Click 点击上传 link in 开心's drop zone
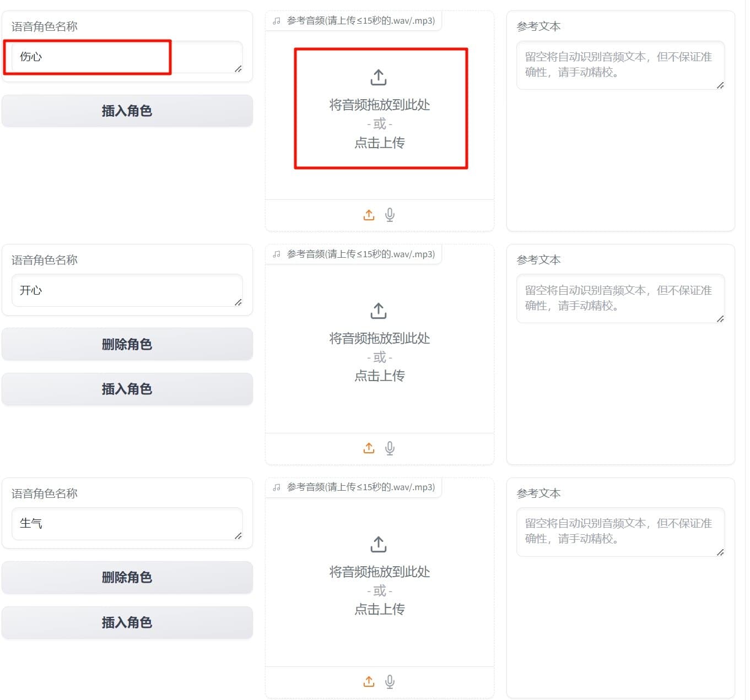The height and width of the screenshot is (700, 750). point(380,376)
